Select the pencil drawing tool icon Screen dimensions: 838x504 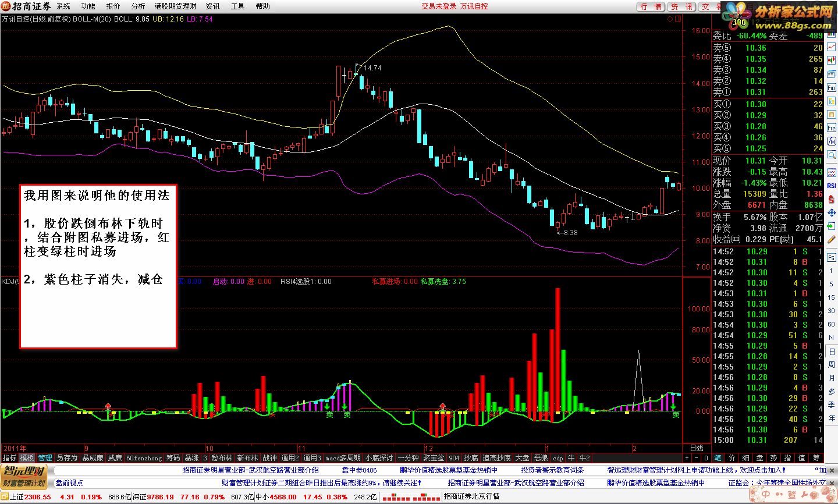(x=832, y=239)
